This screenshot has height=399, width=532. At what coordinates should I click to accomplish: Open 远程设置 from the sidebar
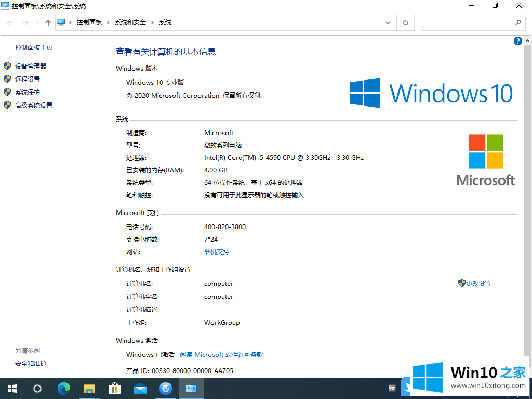tap(28, 79)
